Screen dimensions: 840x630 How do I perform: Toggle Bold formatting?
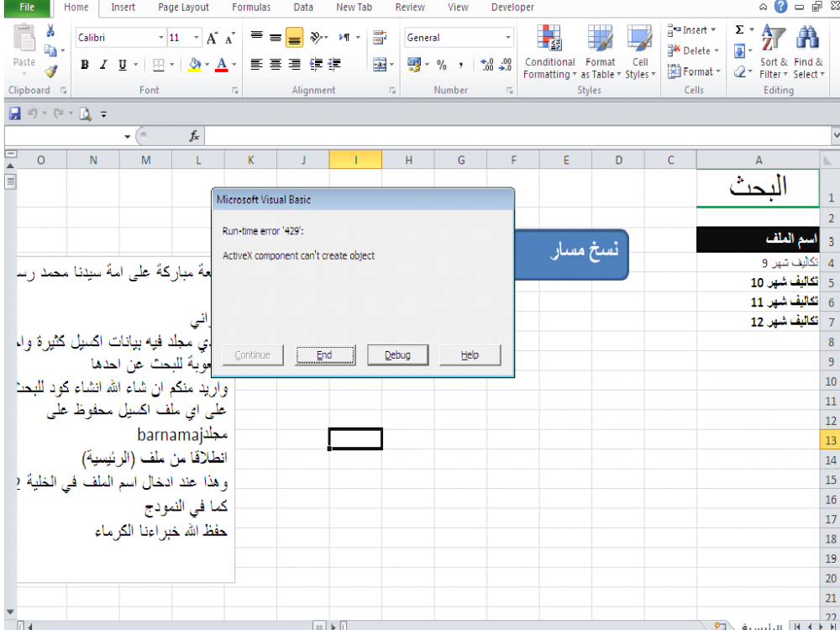click(84, 65)
